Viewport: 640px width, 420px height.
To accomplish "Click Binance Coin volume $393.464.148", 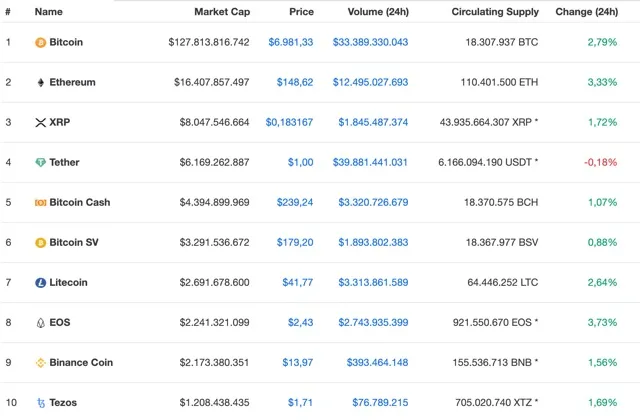I will click(x=378, y=362).
